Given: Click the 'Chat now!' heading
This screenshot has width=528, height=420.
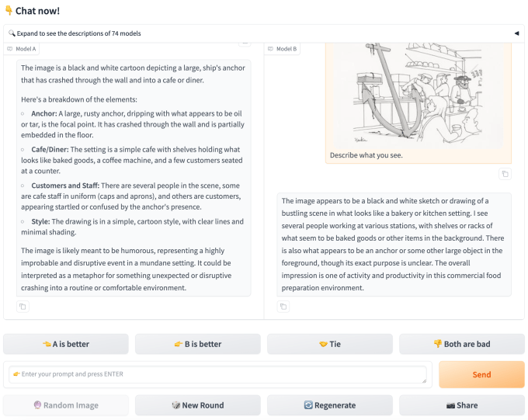Looking at the screenshot, I should coord(37,11).
